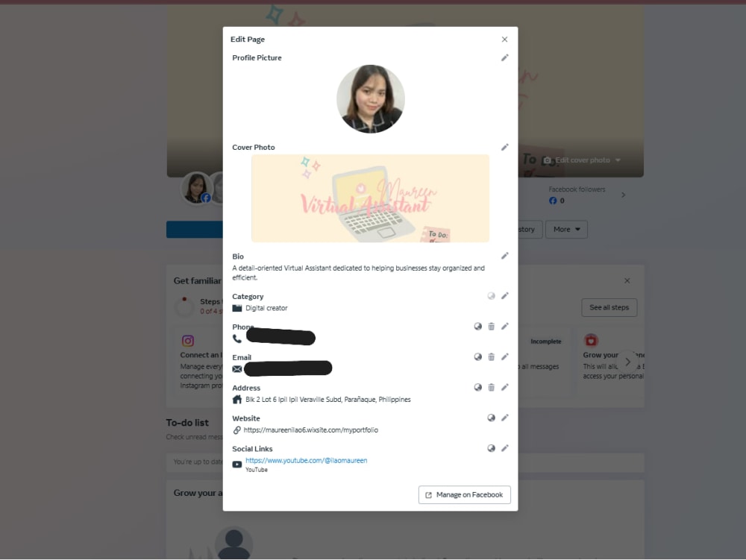Image resolution: width=746 pixels, height=560 pixels.
Task: Change Website privacy via globe icon
Action: coord(491,418)
